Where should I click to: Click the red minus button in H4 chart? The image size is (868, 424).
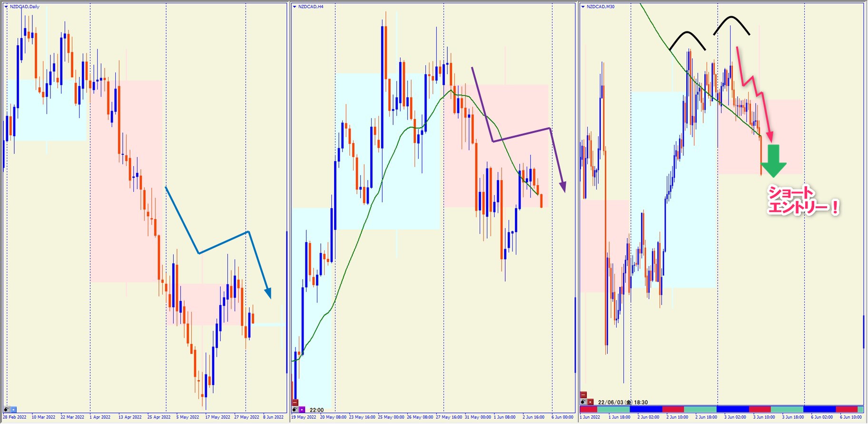pyautogui.click(x=295, y=403)
